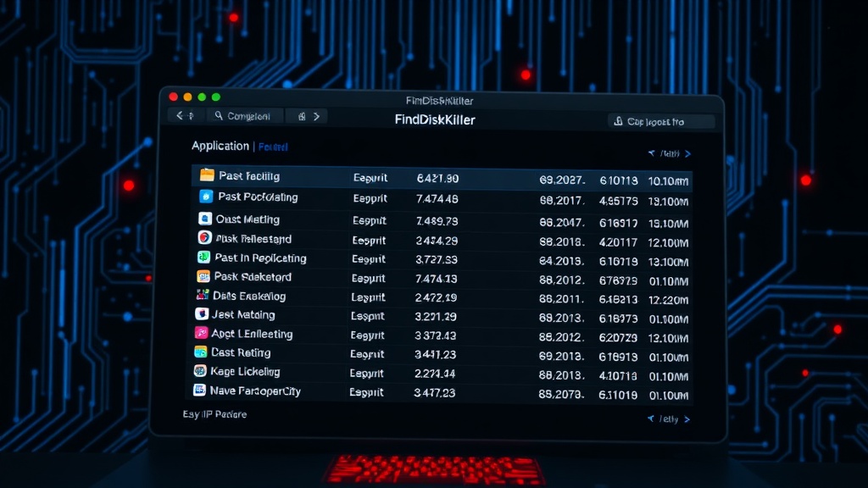The height and width of the screenshot is (488, 868).
Task: Click the blue icon beside Nave FartoperCity
Action: point(199,390)
